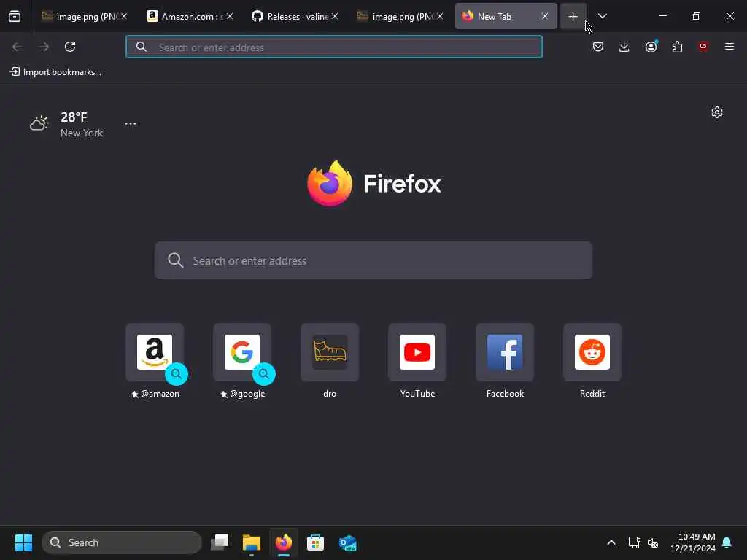Image resolution: width=747 pixels, height=560 pixels.
Task: Switch to the first image.png tab
Action: click(85, 16)
